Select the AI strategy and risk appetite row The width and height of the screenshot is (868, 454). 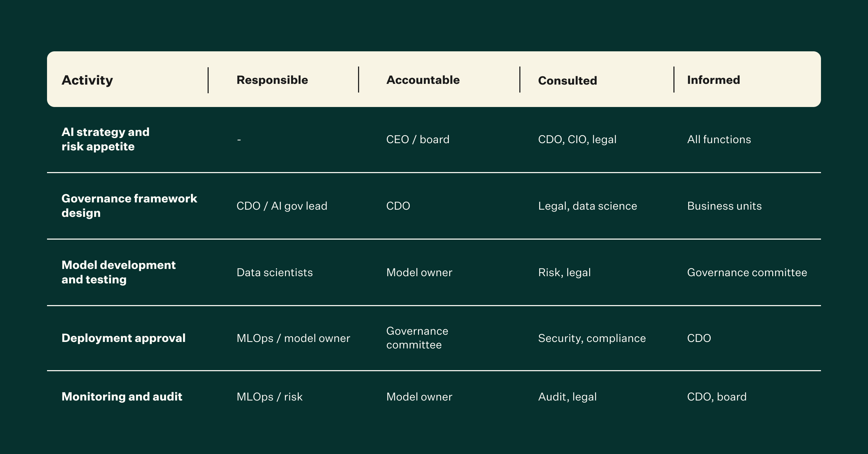(434, 140)
